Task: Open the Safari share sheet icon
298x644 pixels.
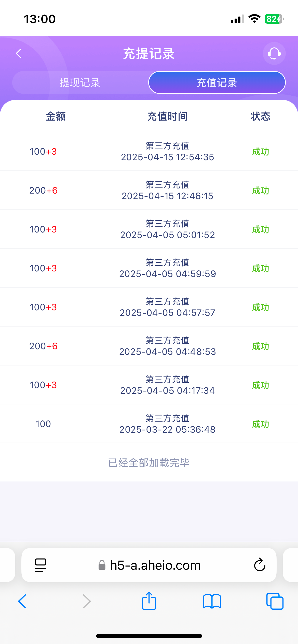Action: [x=149, y=601]
